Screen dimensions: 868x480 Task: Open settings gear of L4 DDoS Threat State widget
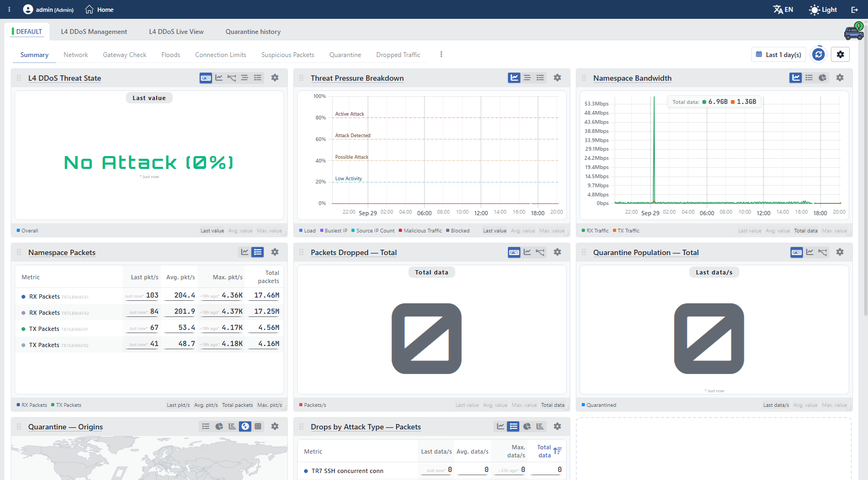[x=275, y=78]
